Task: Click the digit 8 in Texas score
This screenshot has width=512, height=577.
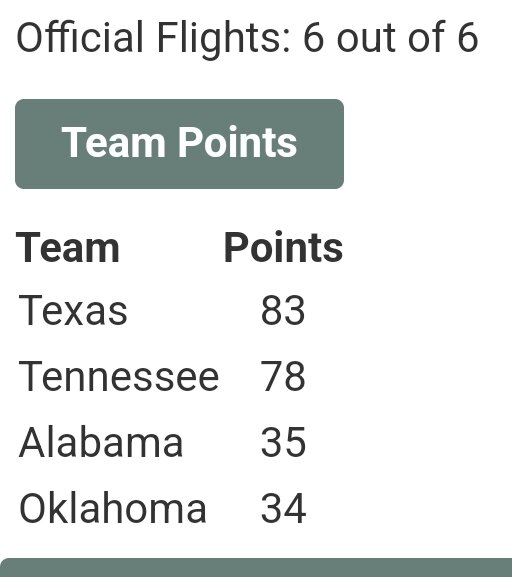Action: pos(272,311)
